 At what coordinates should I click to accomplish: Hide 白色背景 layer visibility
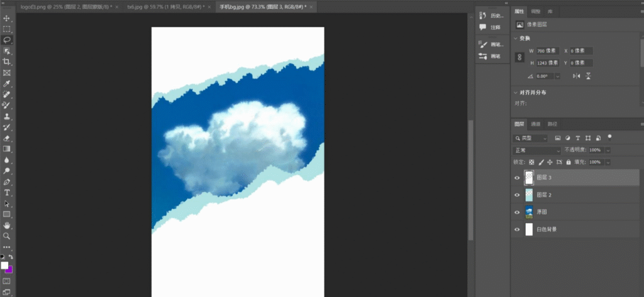(x=517, y=229)
